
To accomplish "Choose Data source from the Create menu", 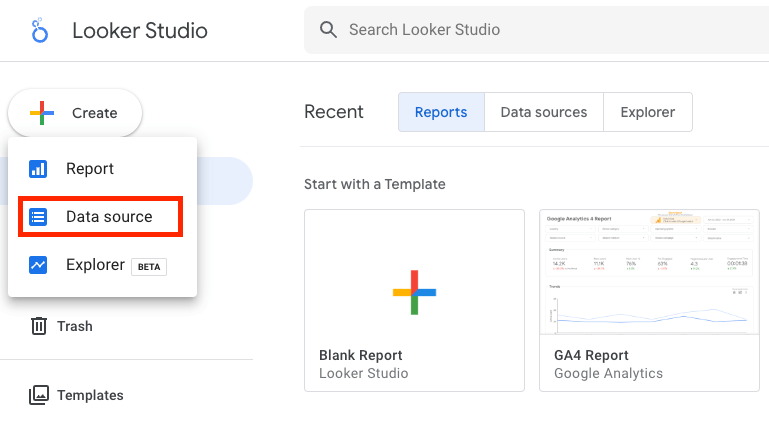I will [x=101, y=217].
